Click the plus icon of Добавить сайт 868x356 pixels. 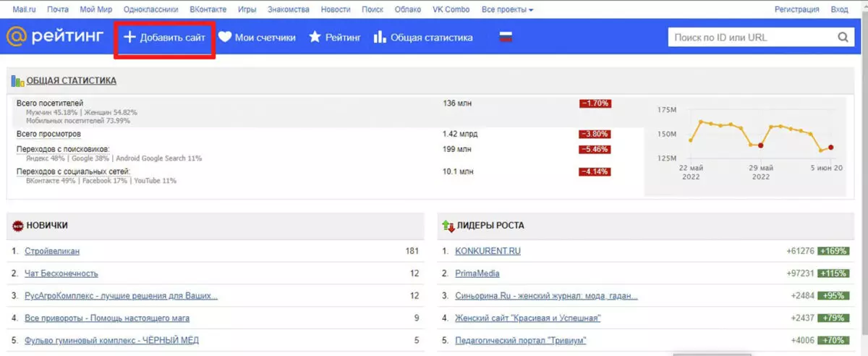click(130, 37)
